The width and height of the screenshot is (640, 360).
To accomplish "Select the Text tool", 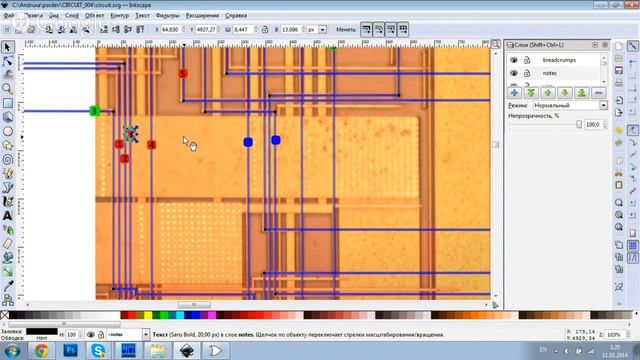I will click(7, 216).
